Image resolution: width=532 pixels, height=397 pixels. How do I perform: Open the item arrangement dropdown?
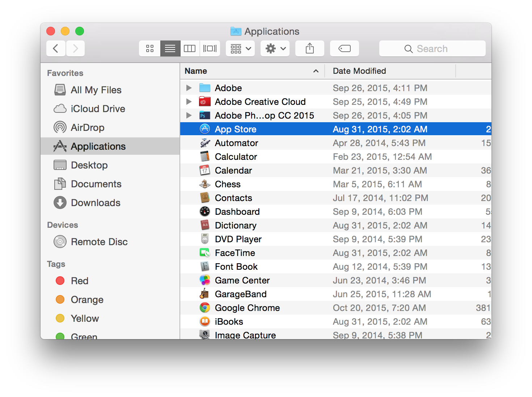[240, 48]
